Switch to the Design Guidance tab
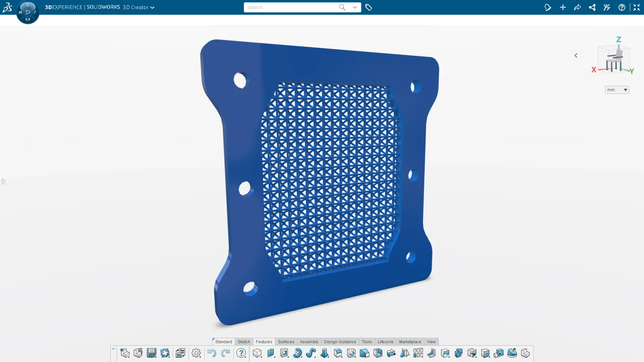 [x=340, y=342]
